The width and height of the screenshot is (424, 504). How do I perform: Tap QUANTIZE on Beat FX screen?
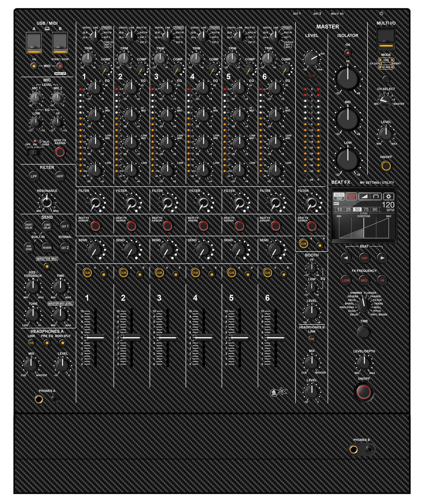(351, 196)
